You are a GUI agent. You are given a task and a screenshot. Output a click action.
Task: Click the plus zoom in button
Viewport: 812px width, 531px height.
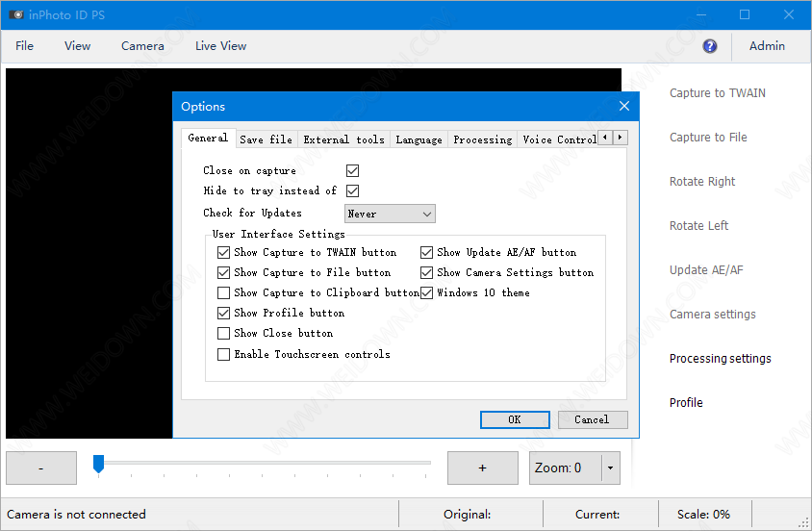pos(483,468)
